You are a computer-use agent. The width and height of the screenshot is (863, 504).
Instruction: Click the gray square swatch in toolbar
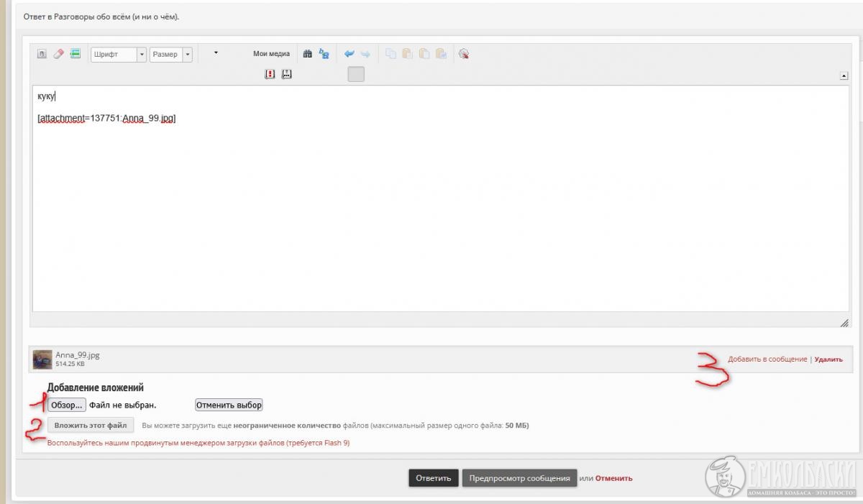point(356,74)
